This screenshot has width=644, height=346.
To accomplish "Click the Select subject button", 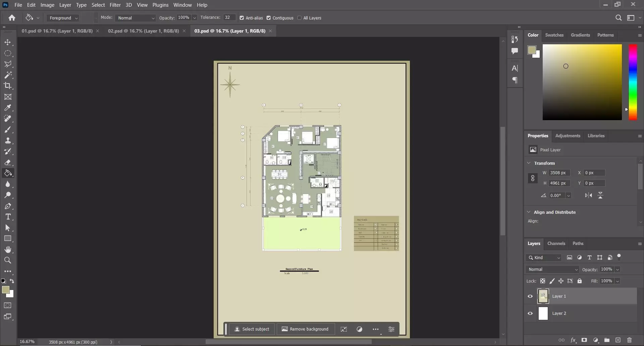I will click(252, 329).
